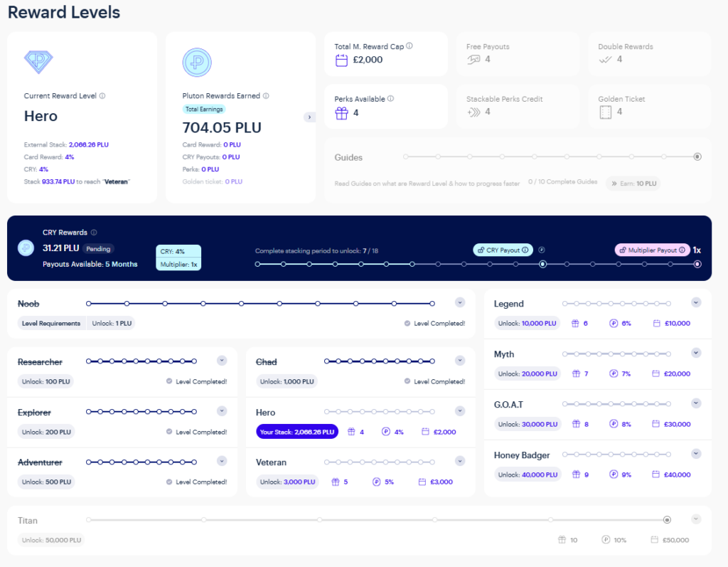The width and height of the screenshot is (728, 567).
Task: Click the CRY: 4% label box
Action: tap(178, 251)
